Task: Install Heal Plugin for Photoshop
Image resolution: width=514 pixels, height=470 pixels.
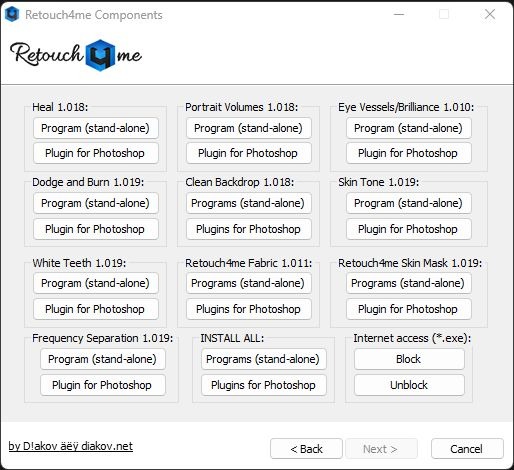Action: click(x=96, y=153)
